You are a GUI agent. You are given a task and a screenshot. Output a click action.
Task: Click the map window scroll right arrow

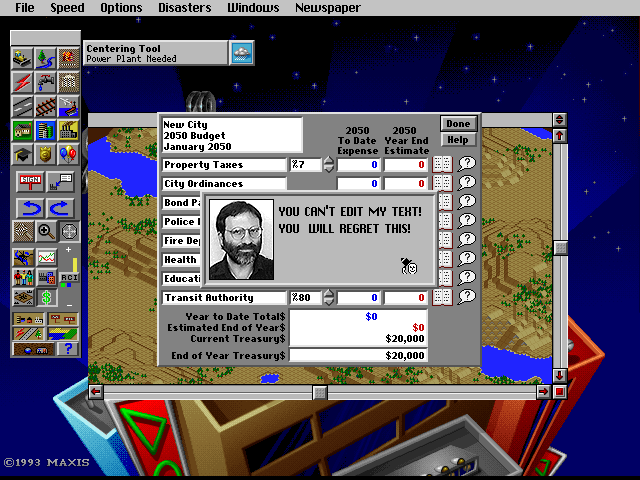(543, 392)
